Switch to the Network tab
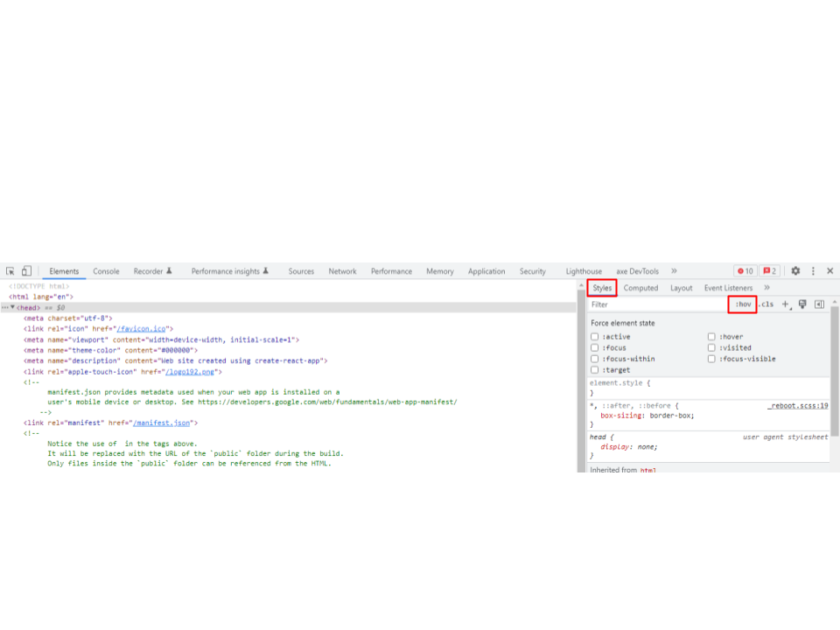Screen dimensions: 840x630 342,271
